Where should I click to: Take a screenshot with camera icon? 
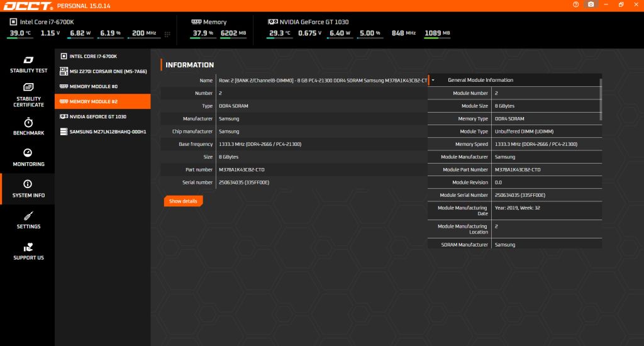[x=591, y=4]
